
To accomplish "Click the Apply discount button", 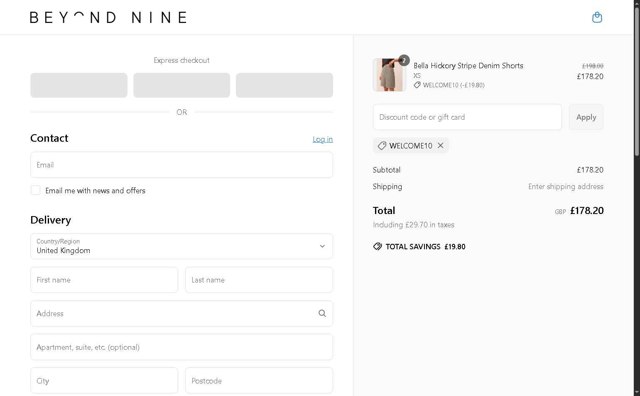I will 586,117.
